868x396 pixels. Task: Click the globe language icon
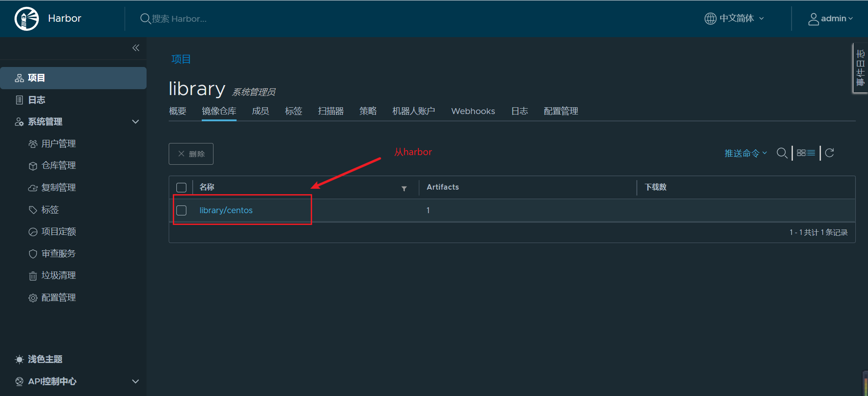coord(710,19)
